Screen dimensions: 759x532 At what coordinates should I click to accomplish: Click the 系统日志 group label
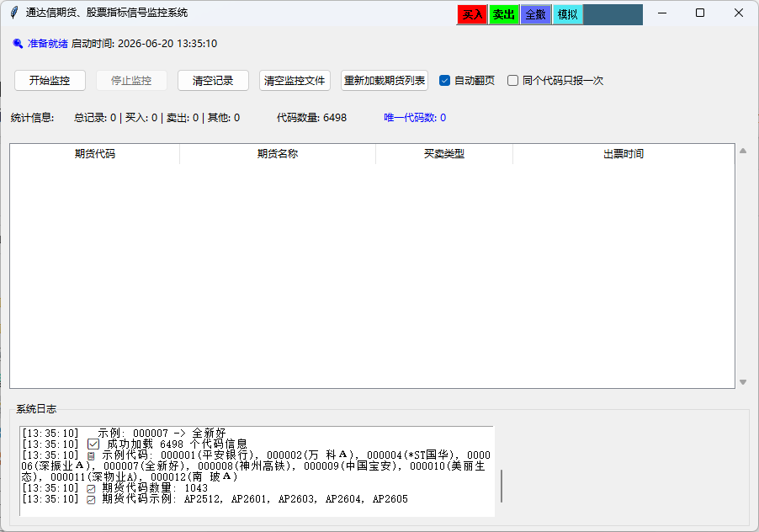36,409
